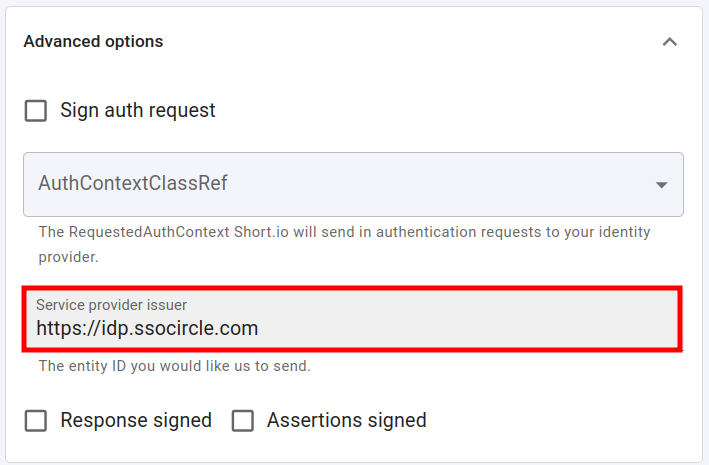Viewport: 709px width, 465px height.
Task: Click the "Response signed" label text
Action: click(x=136, y=421)
